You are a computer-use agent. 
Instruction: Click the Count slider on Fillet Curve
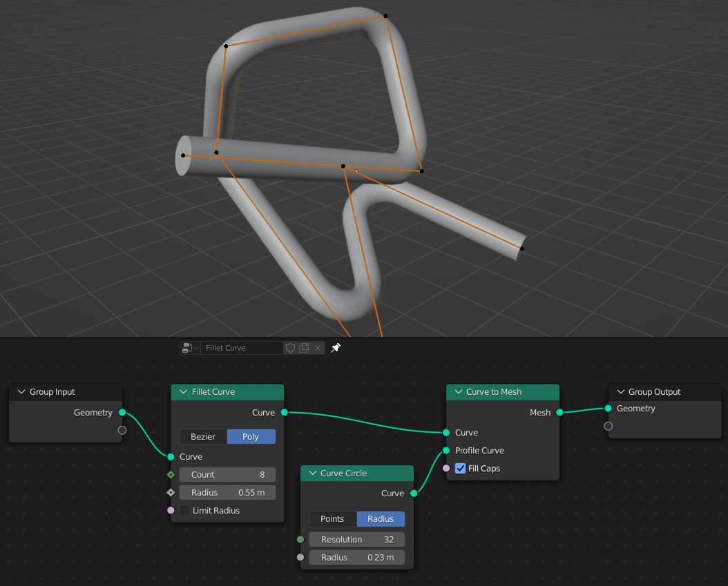227,474
